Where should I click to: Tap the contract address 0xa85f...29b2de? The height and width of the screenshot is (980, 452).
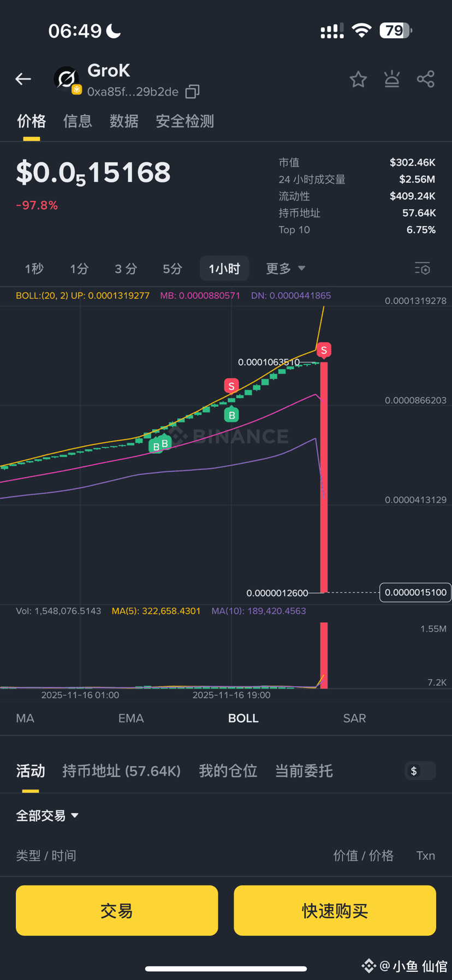[x=133, y=92]
